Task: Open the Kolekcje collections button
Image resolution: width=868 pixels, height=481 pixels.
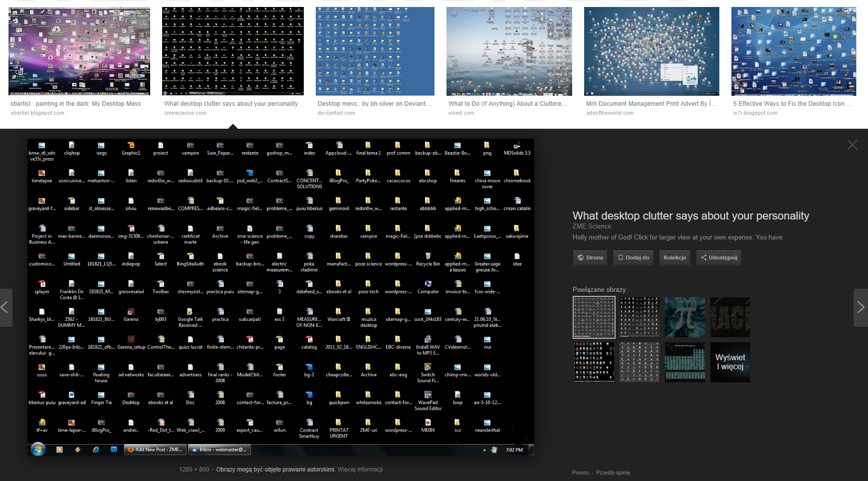Action: (674, 258)
